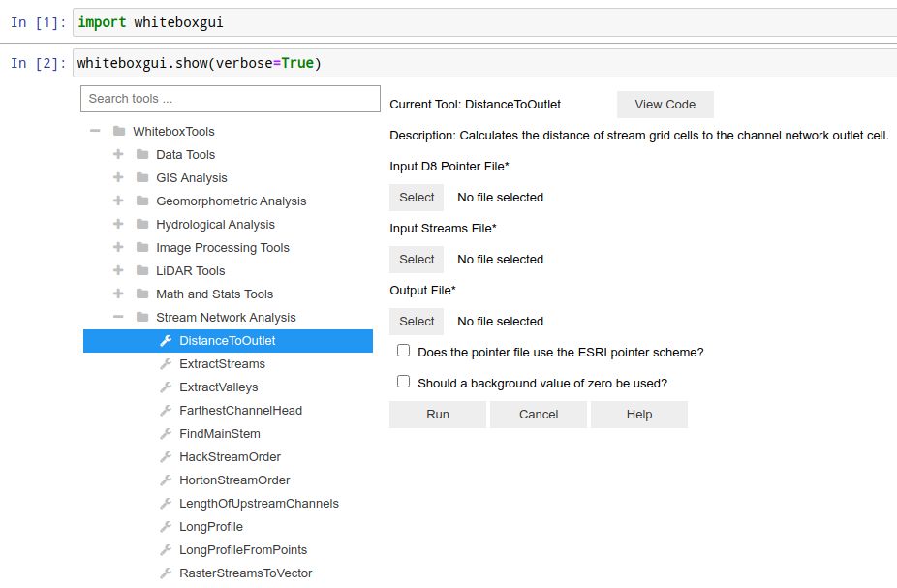Click the folder icon beside LiDAR Tools

[142, 271]
